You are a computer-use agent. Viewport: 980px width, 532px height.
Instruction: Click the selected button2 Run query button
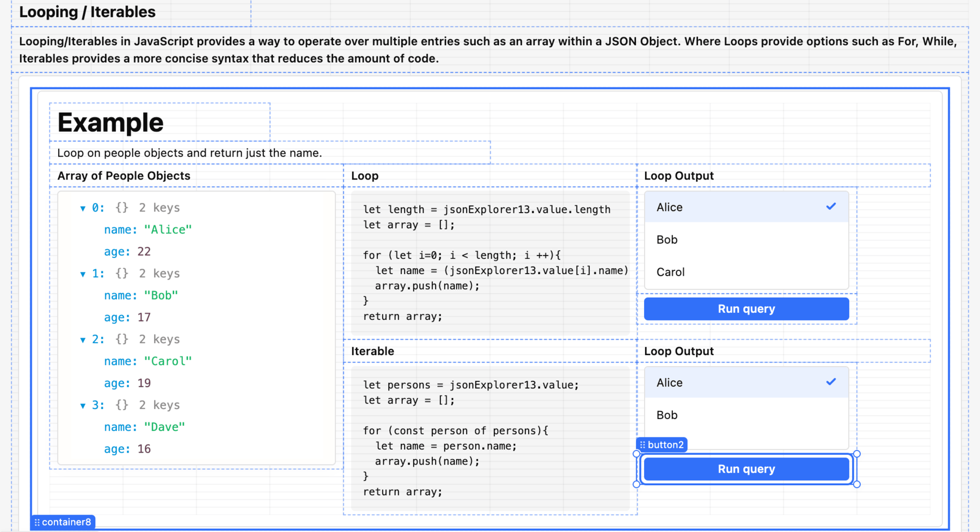coord(746,469)
